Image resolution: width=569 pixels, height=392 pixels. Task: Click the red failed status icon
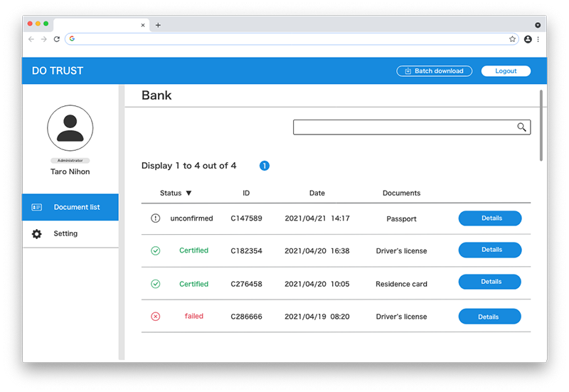point(156,317)
